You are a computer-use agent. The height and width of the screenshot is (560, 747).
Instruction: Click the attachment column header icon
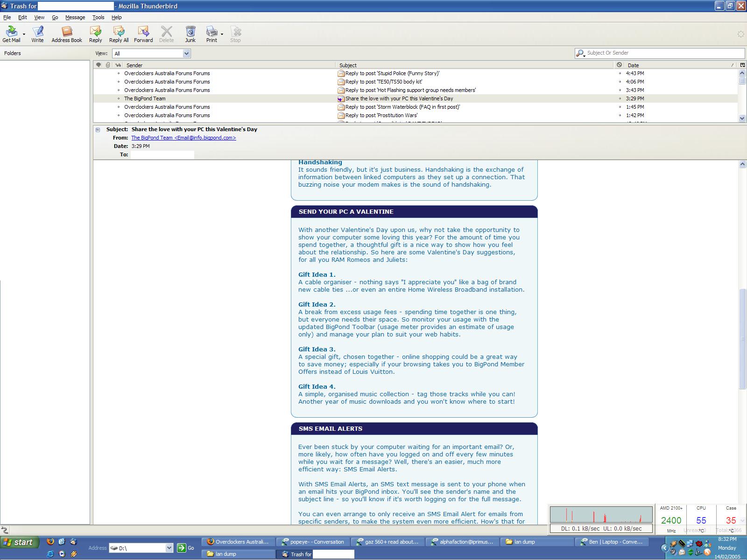pyautogui.click(x=108, y=65)
